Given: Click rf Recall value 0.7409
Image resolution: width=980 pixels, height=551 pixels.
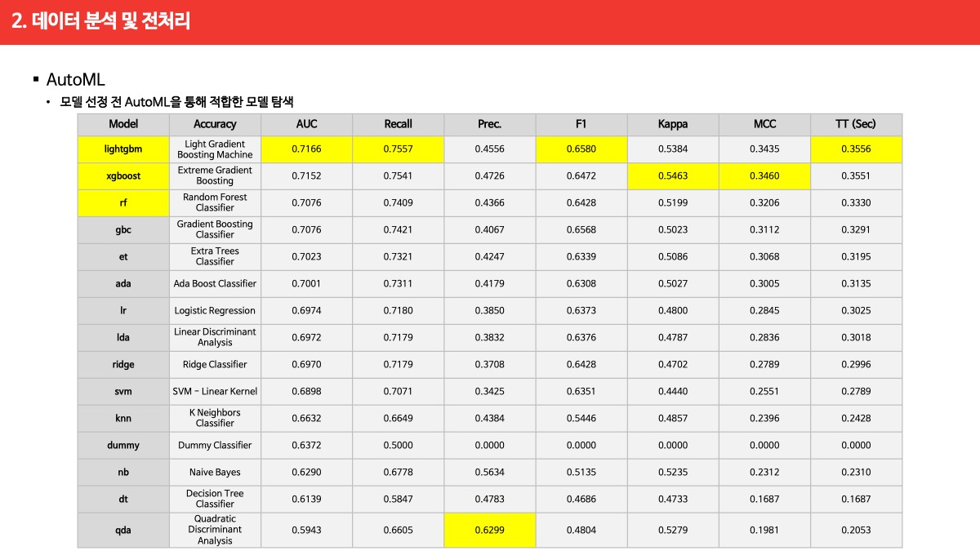Looking at the screenshot, I should (x=398, y=202).
